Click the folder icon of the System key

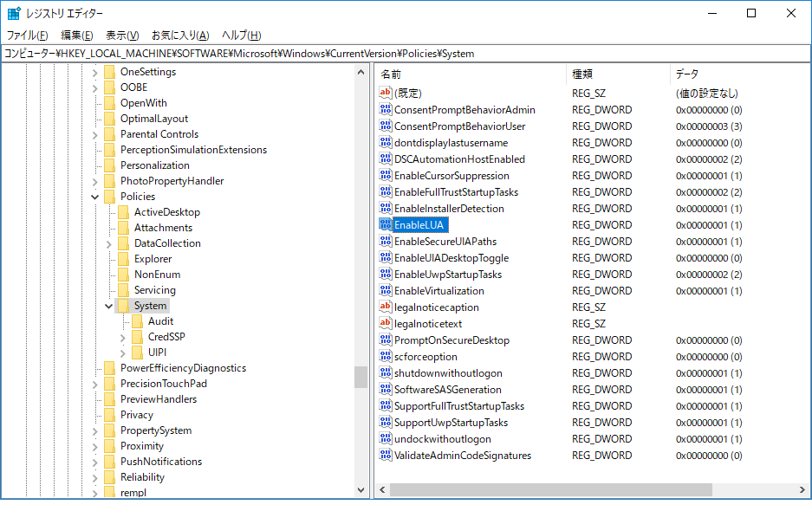[123, 306]
